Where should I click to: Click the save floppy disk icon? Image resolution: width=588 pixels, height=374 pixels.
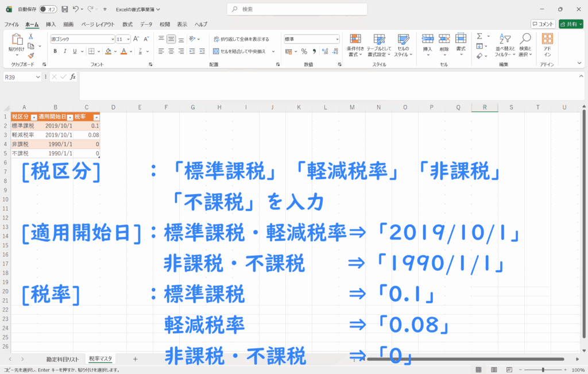[64, 9]
